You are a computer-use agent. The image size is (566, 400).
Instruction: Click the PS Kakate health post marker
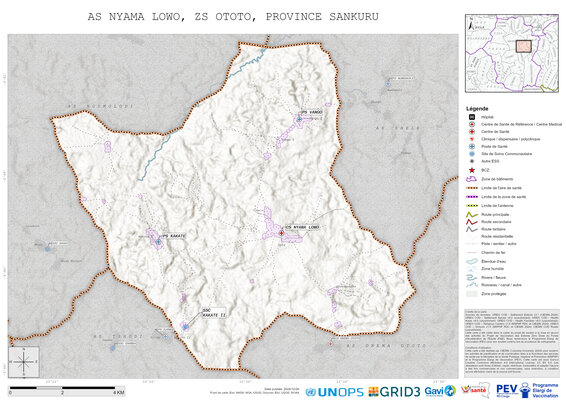click(158, 242)
